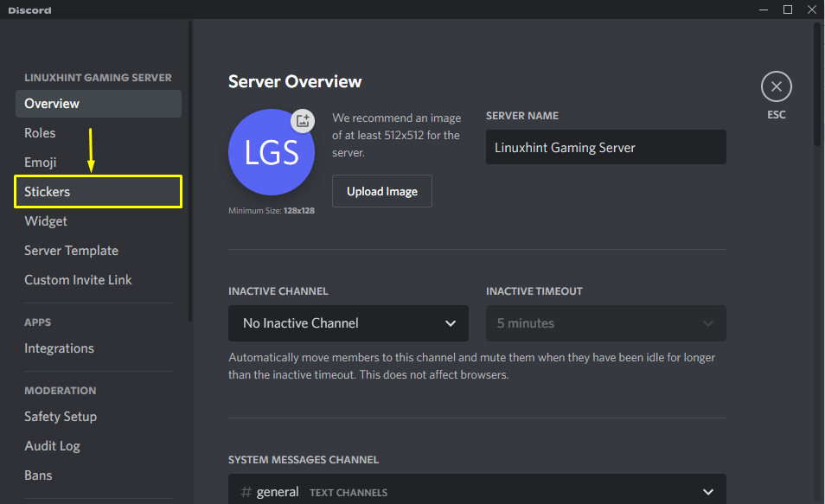825x504 pixels.
Task: Click the X icon inside the ESC button
Action: click(776, 86)
